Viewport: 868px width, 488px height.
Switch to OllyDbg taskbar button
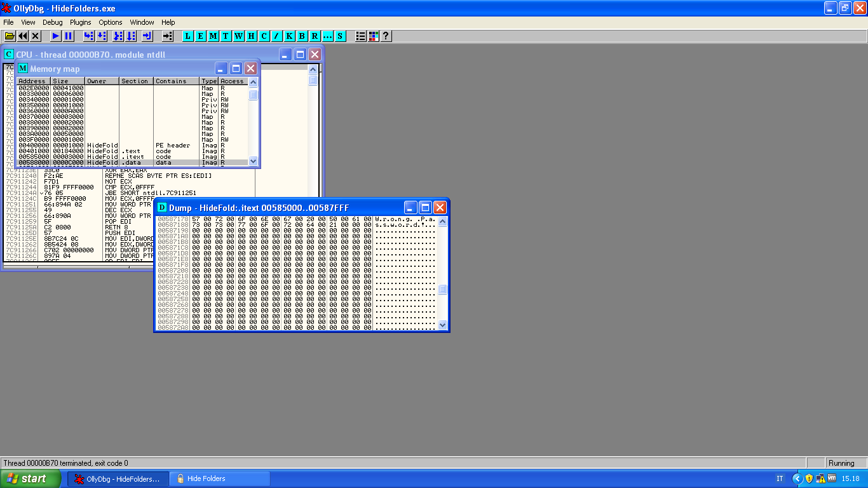[x=118, y=478]
